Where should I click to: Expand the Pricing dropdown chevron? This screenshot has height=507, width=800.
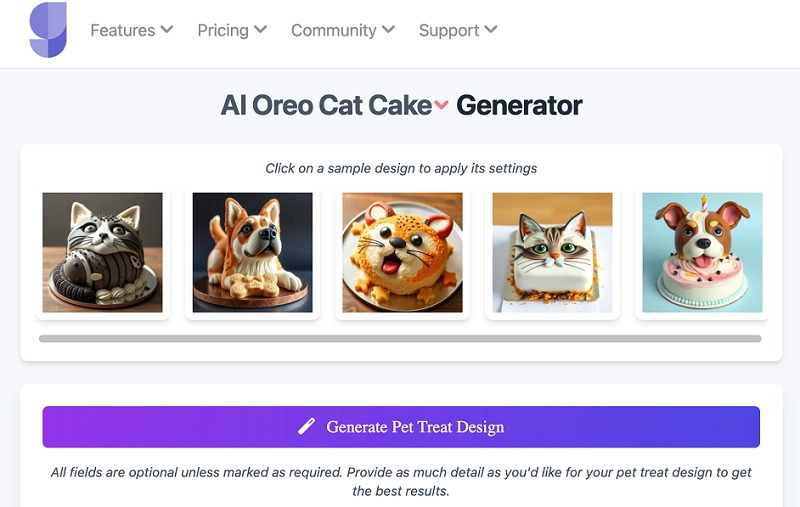click(261, 30)
